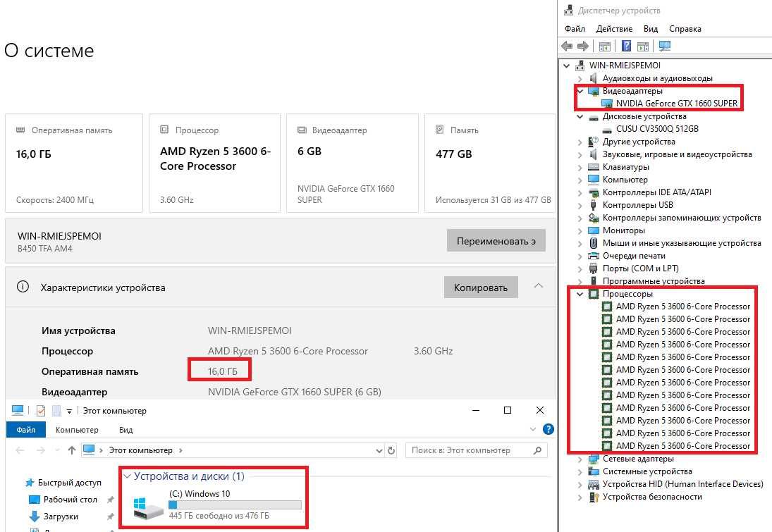The width and height of the screenshot is (772, 532).
Task: Click the Рабочий стол desktop icon in sidebar
Action: [x=35, y=500]
